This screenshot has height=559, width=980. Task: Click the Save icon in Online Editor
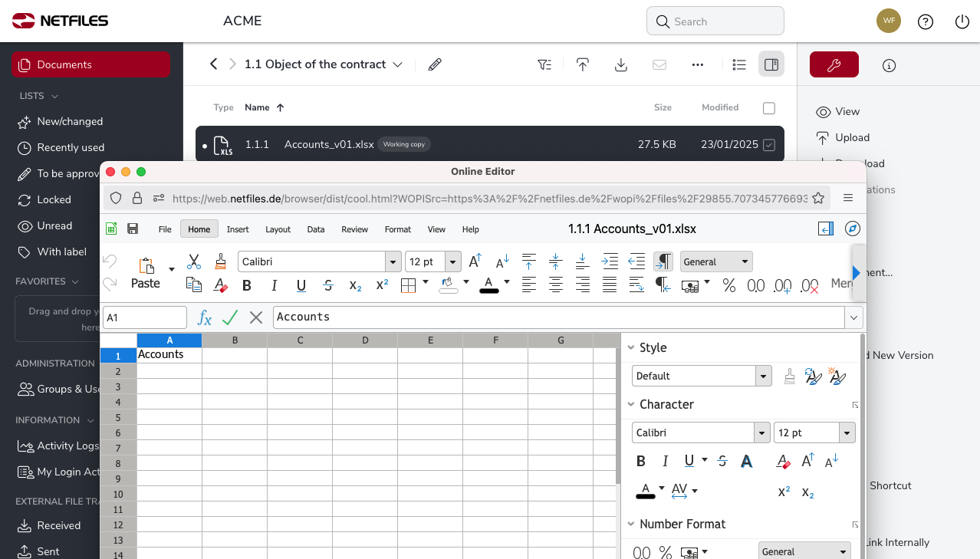pyautogui.click(x=133, y=229)
